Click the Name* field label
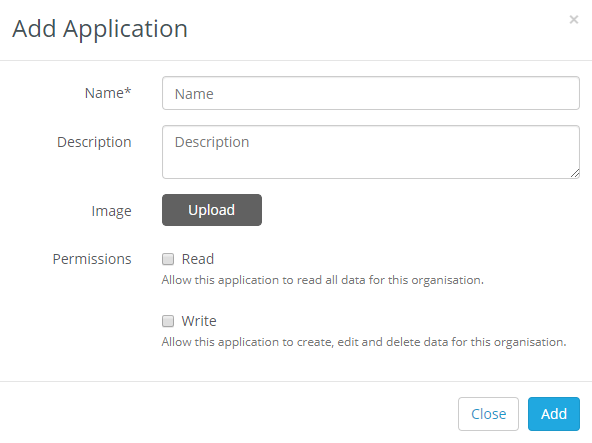Screen dimensions: 592x443 pos(108,93)
